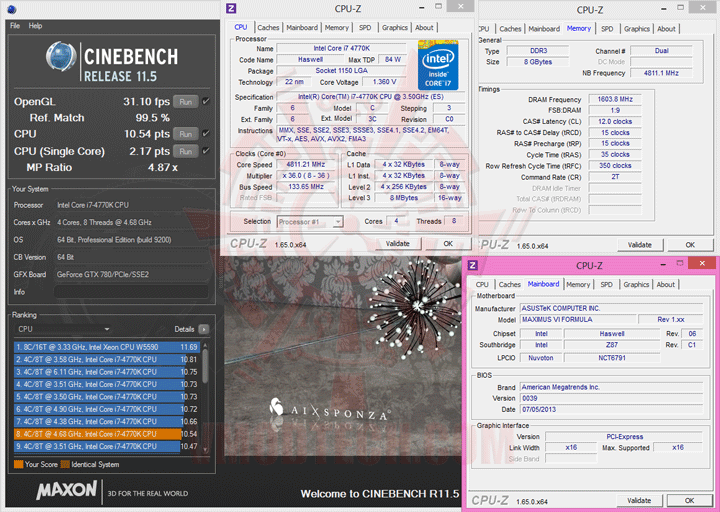Open the ranking CPU dropdown

pyautogui.click(x=63, y=329)
